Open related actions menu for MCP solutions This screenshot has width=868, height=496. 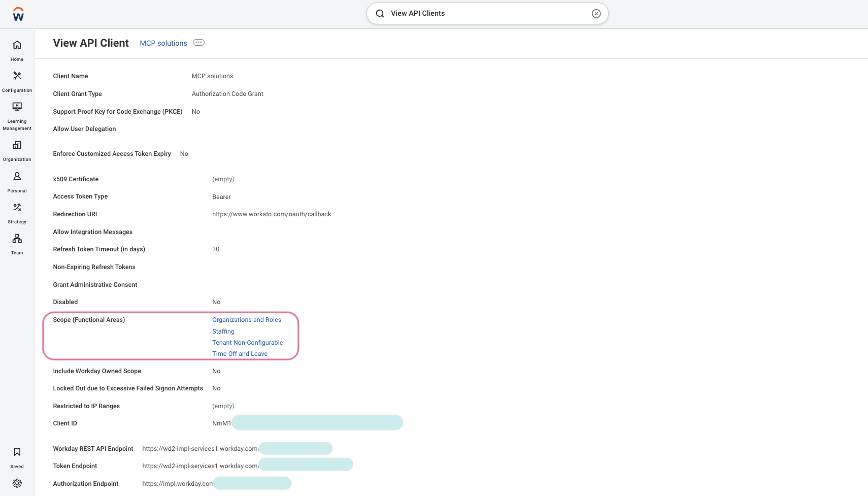[x=199, y=43]
